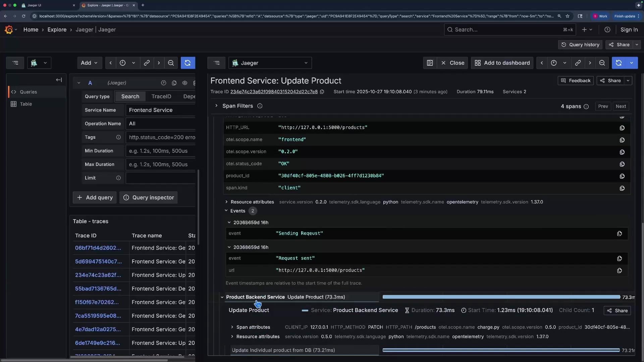Shift left pane time range backwards
Screen dimensions: 644x362
click(111, 63)
